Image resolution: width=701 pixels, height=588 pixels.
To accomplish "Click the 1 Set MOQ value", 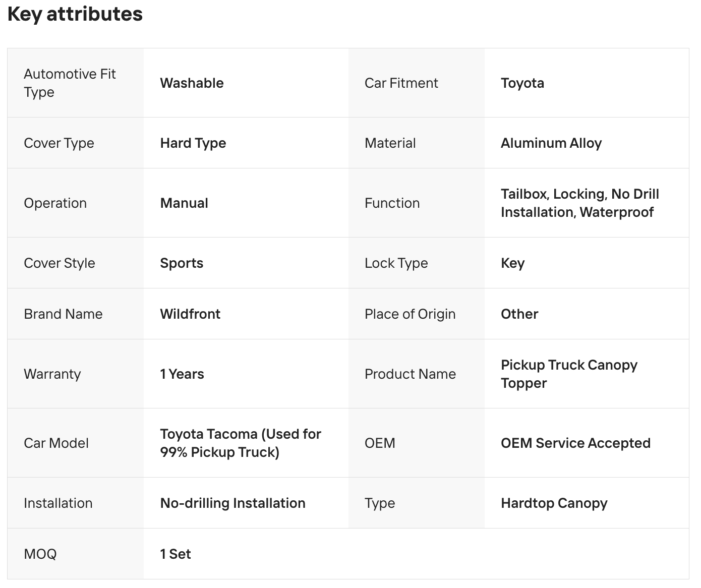I will (x=176, y=554).
